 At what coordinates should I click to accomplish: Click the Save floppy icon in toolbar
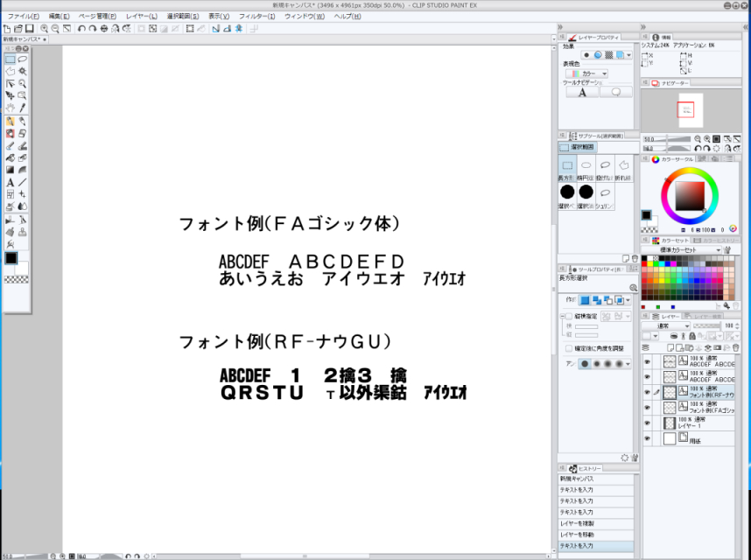(x=30, y=29)
